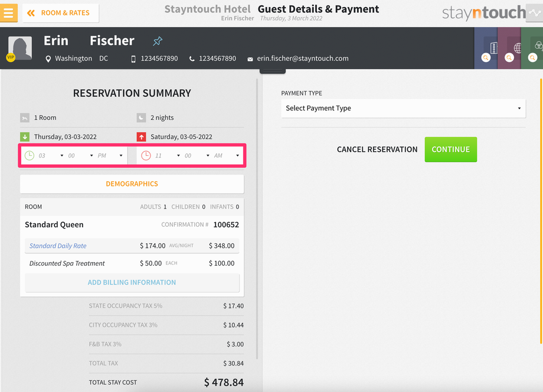Click Total Stay Cost $ 478.84
This screenshot has height=392, width=543.
166,383
